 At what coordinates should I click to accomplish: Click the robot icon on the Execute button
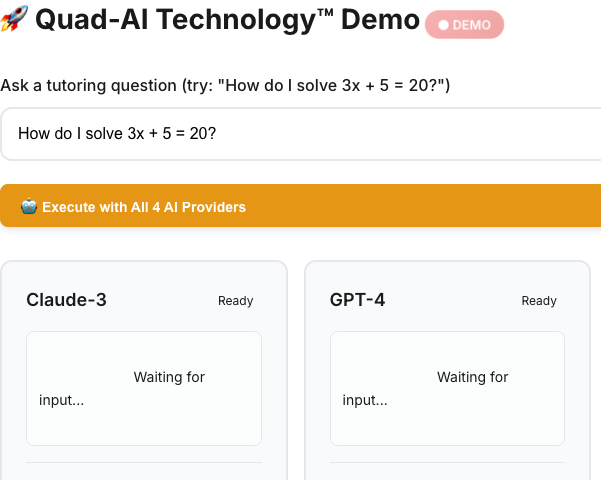[29, 207]
